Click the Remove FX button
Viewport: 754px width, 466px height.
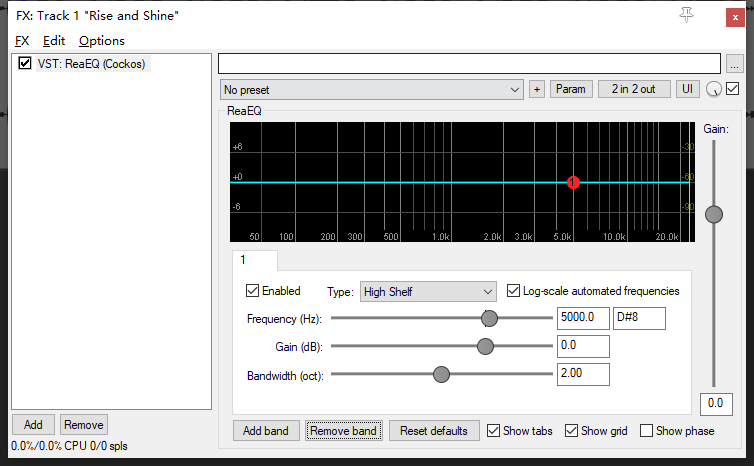[x=84, y=425]
